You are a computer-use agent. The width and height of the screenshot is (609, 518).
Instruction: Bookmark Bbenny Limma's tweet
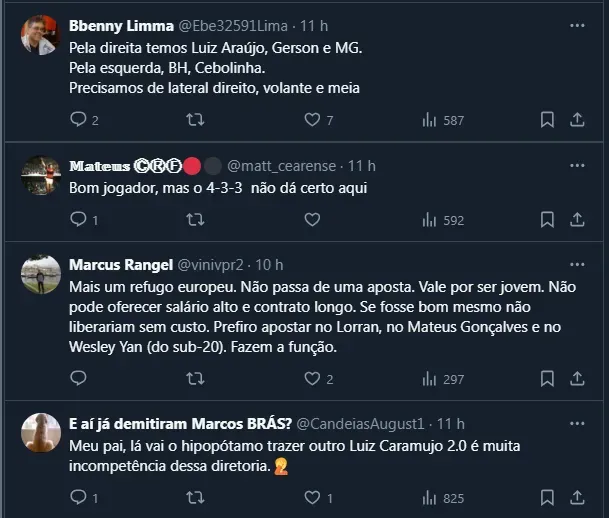point(547,120)
